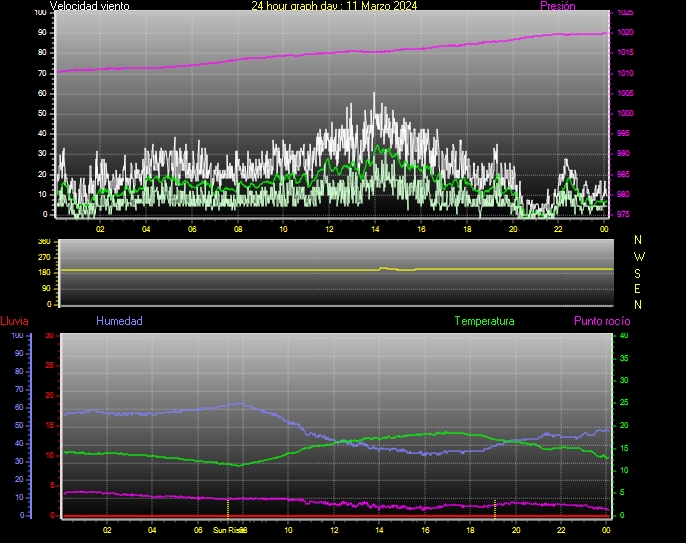Click hour "20" on the wind chart time axis

pos(513,229)
